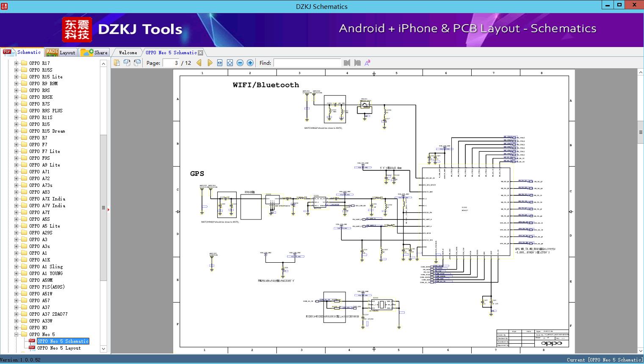Select OPPO A37 2DA077 tree item
The height and width of the screenshot is (364, 644).
(48, 314)
